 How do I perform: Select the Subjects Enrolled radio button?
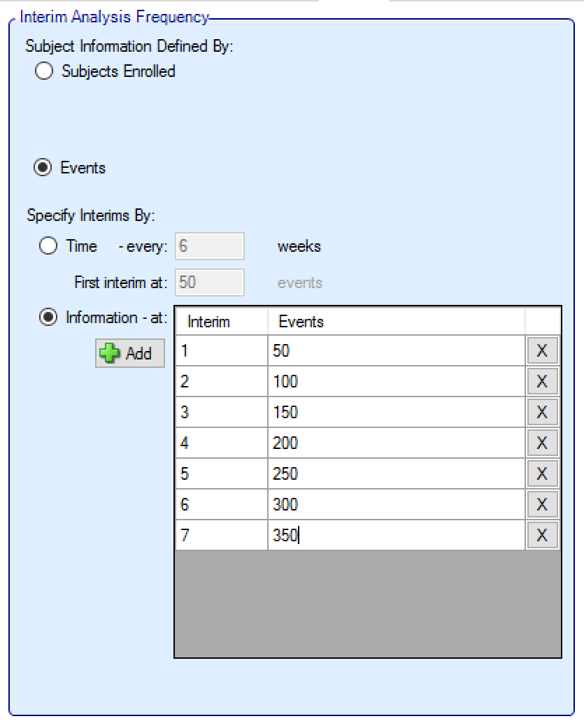(44, 71)
